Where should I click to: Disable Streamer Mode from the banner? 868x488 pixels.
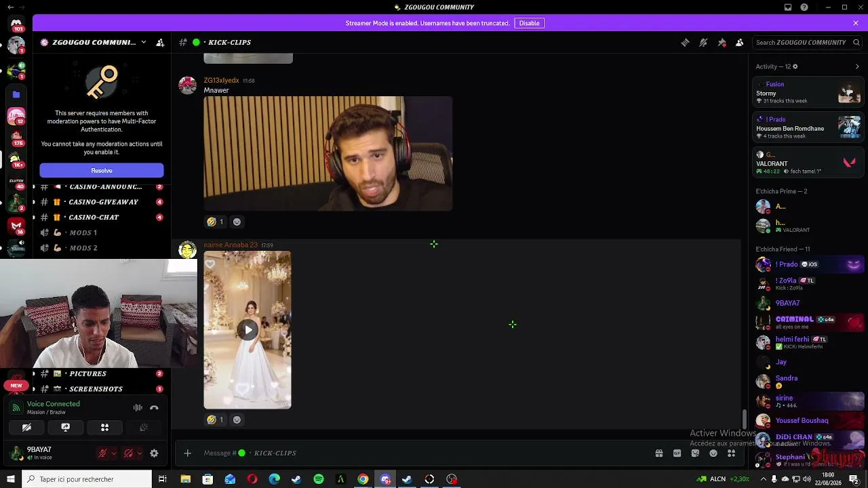529,23
